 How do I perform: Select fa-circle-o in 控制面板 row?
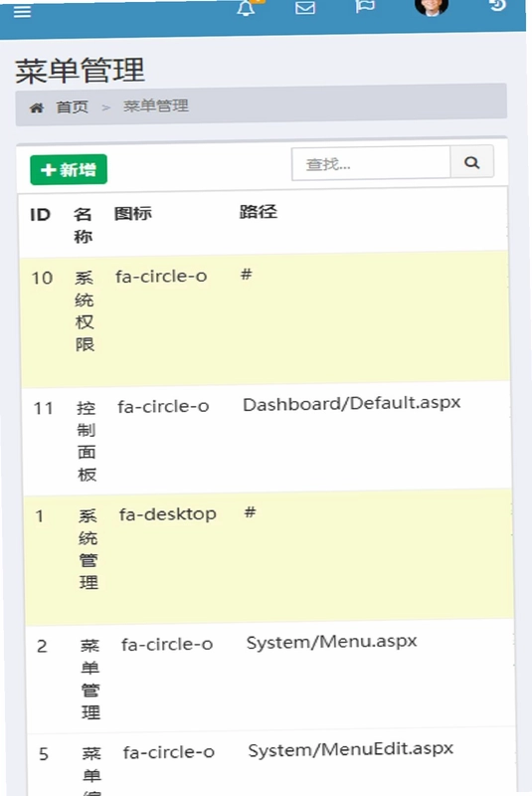(163, 407)
